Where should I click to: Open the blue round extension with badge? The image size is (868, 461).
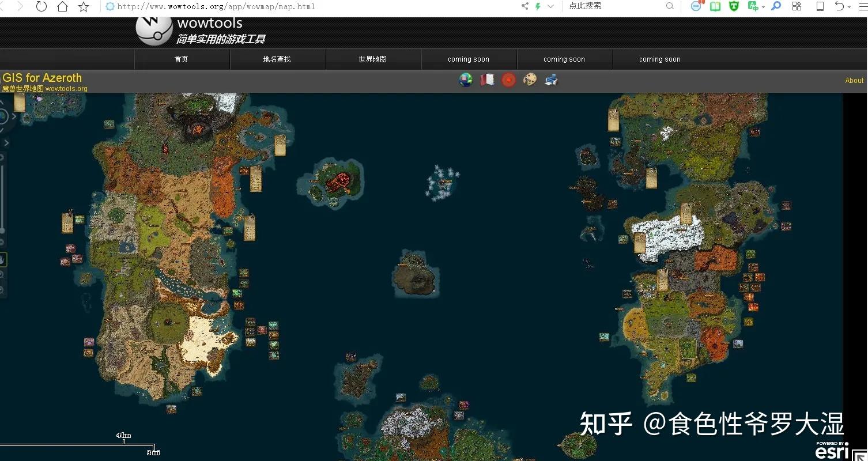pos(696,6)
